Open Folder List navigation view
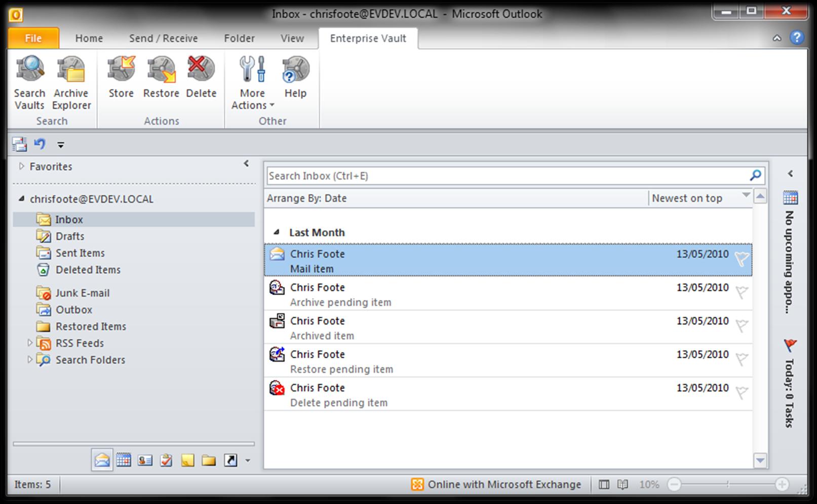 [x=209, y=460]
